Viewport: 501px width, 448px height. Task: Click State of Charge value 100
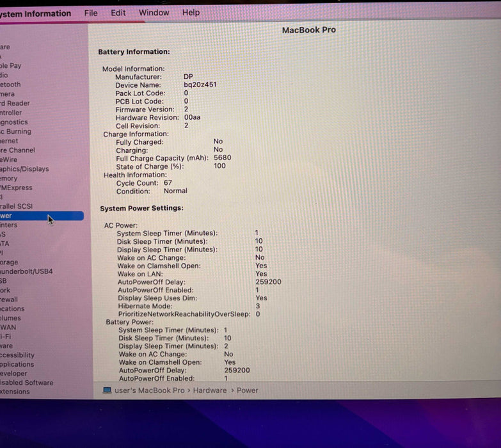[x=220, y=166]
